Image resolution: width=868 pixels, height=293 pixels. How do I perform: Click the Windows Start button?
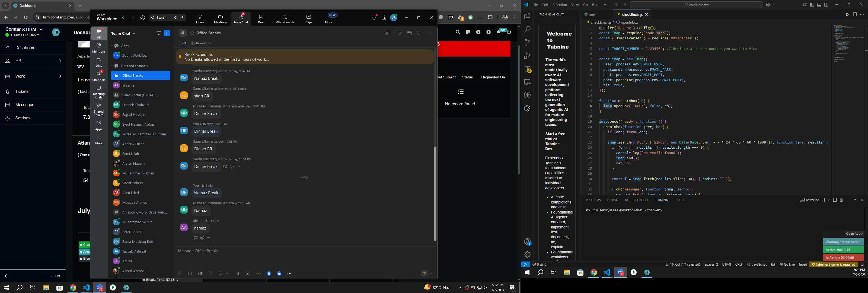6,288
